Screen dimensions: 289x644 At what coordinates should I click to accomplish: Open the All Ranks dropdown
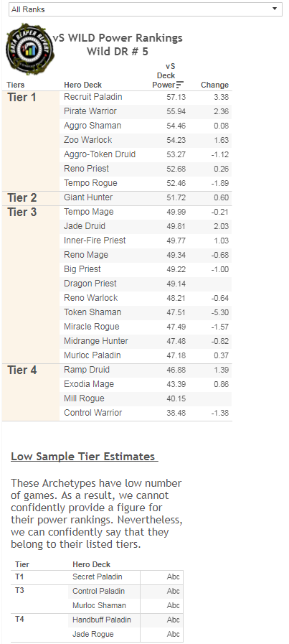point(146,9)
